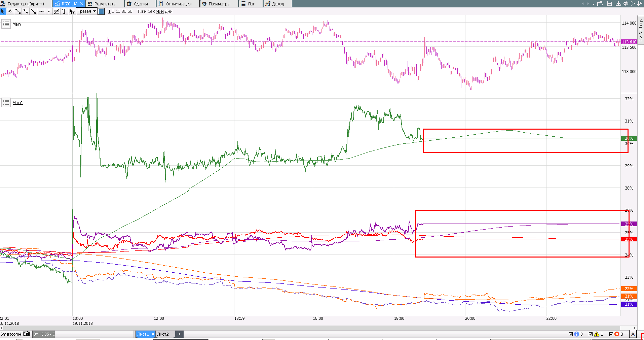The width and height of the screenshot is (644, 340).
Task: Click the Smartcom4 status text
Action: [x=11, y=334]
